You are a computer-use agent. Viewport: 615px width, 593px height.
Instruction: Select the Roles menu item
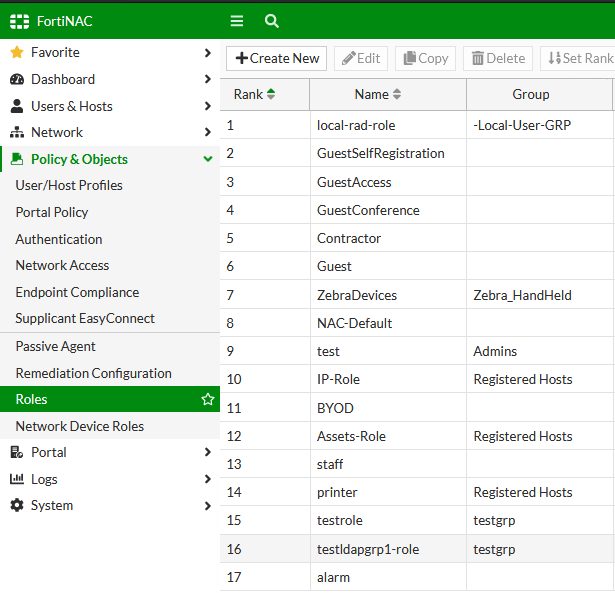pos(110,399)
